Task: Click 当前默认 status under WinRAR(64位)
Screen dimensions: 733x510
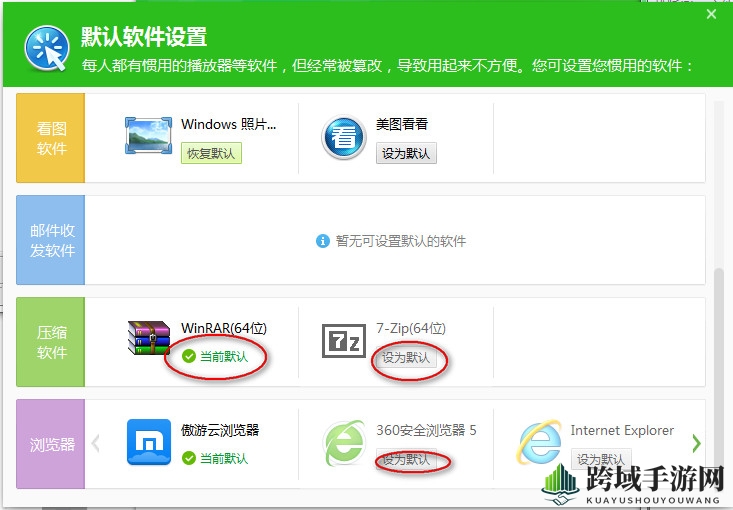Action: (224, 357)
